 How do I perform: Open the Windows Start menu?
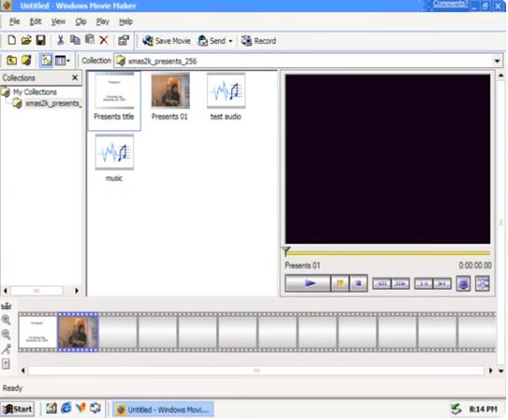click(x=18, y=410)
